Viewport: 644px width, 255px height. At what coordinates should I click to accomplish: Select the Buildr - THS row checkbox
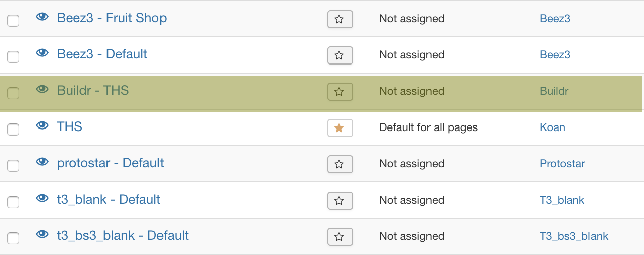(x=13, y=93)
